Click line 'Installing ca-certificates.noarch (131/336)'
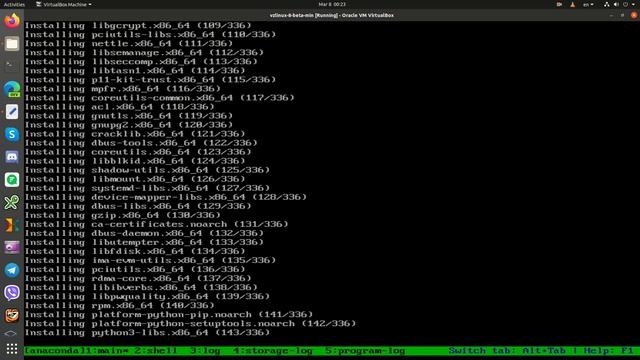 click(156, 224)
